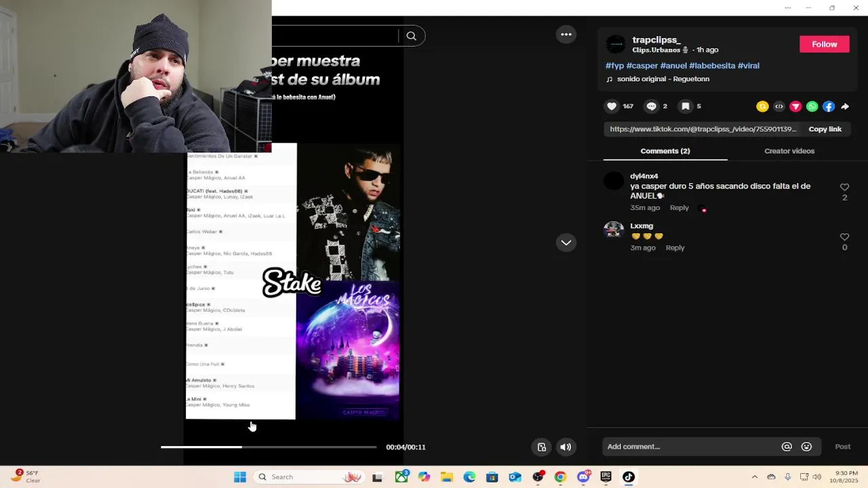Open #viral hashtag

pos(749,66)
